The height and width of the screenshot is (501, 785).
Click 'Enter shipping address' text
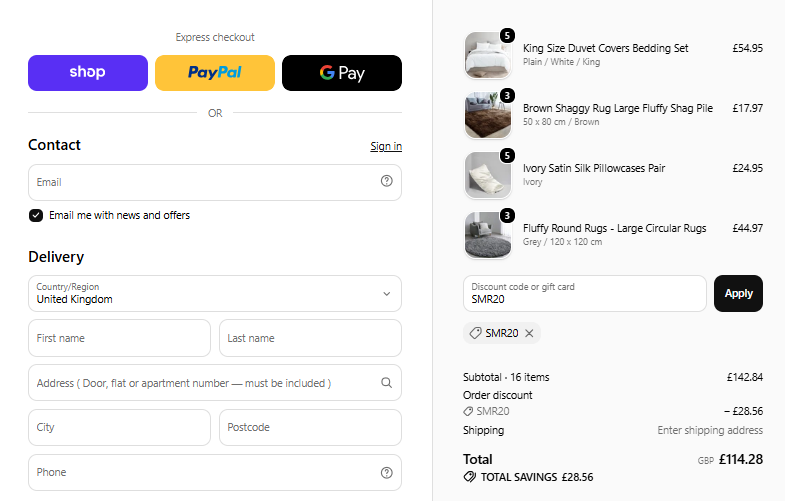(x=710, y=430)
